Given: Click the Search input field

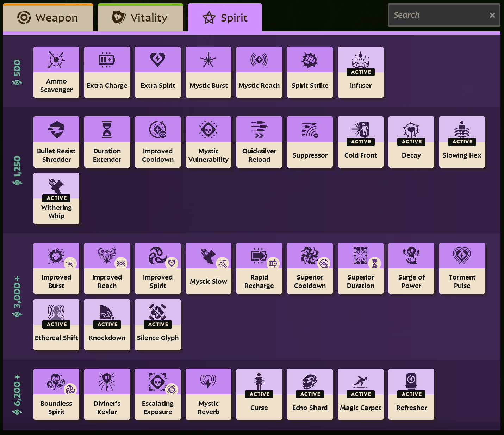Looking at the screenshot, I should pyautogui.click(x=438, y=15).
